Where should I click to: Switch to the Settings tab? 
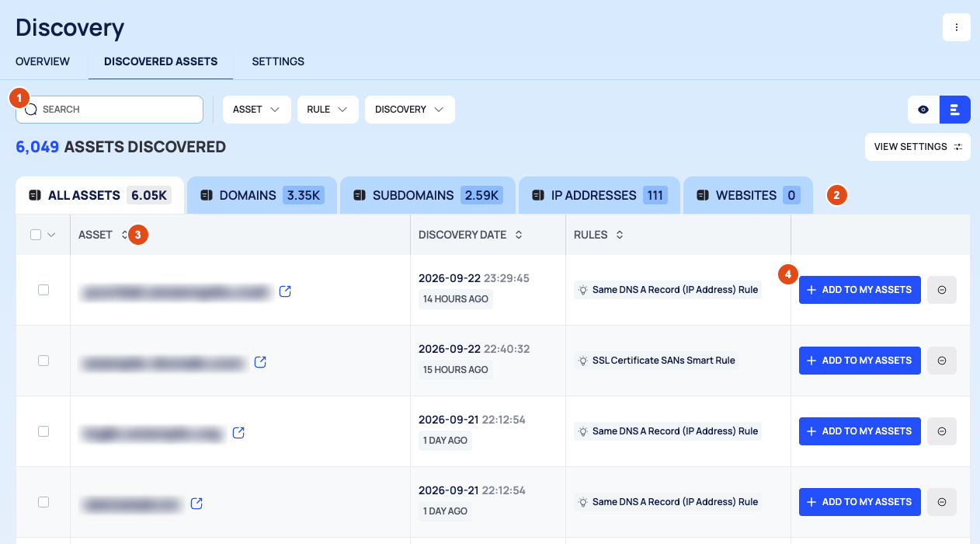(x=278, y=61)
